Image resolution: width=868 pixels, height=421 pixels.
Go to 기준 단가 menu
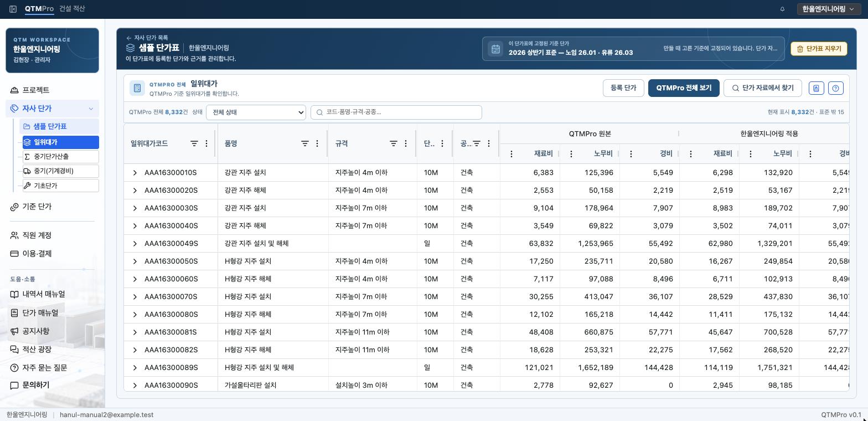(x=53, y=207)
